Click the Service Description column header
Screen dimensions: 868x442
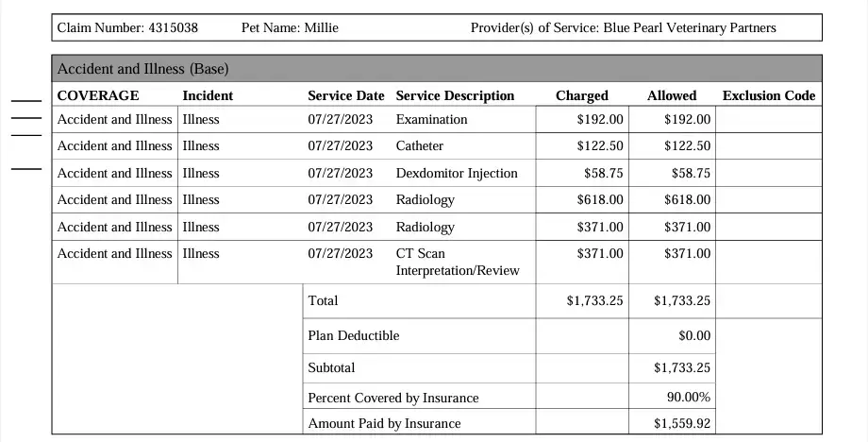[455, 95]
